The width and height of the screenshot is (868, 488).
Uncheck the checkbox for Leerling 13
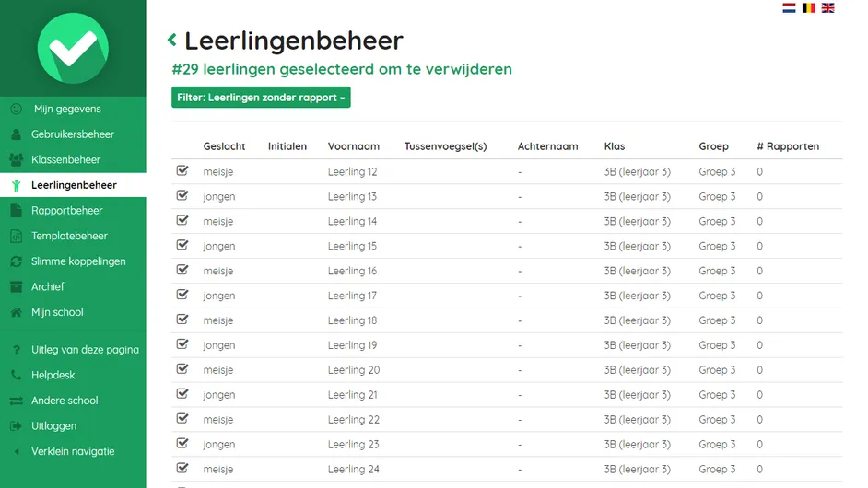182,196
